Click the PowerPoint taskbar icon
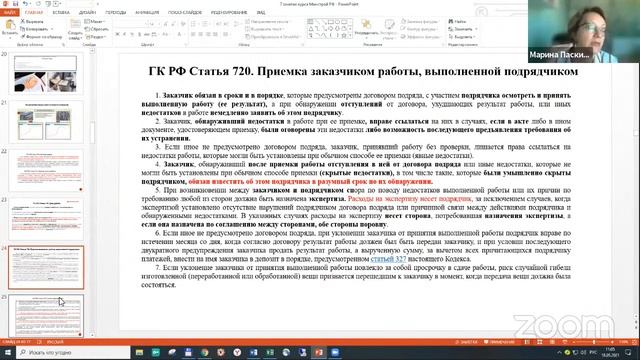Image resolution: width=640 pixels, height=360 pixels. pos(319,352)
